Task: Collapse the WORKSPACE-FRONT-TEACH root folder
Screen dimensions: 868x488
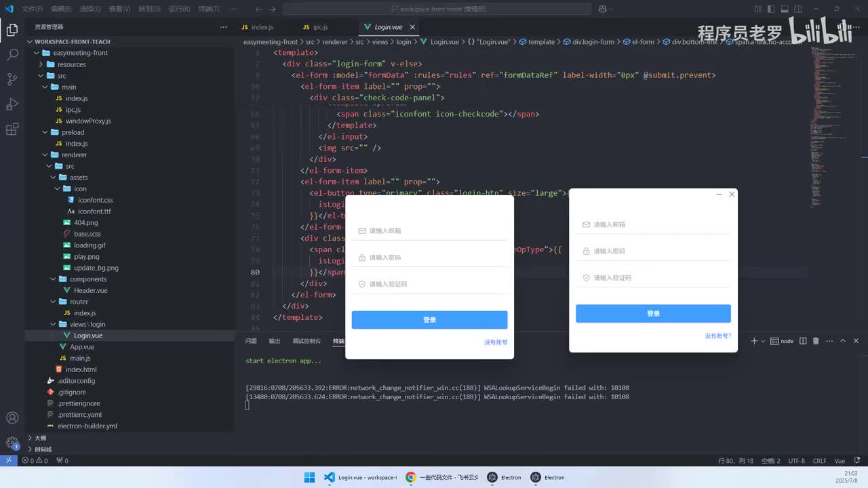Action: click(x=30, y=41)
